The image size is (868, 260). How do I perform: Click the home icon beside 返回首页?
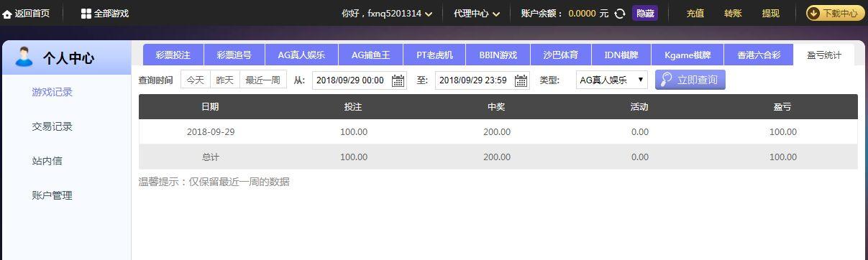[7, 14]
